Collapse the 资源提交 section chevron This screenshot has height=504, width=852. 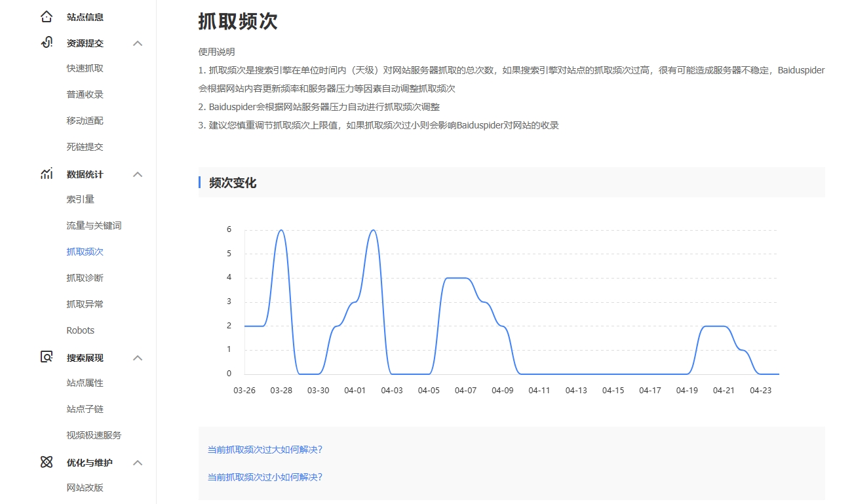pyautogui.click(x=138, y=43)
